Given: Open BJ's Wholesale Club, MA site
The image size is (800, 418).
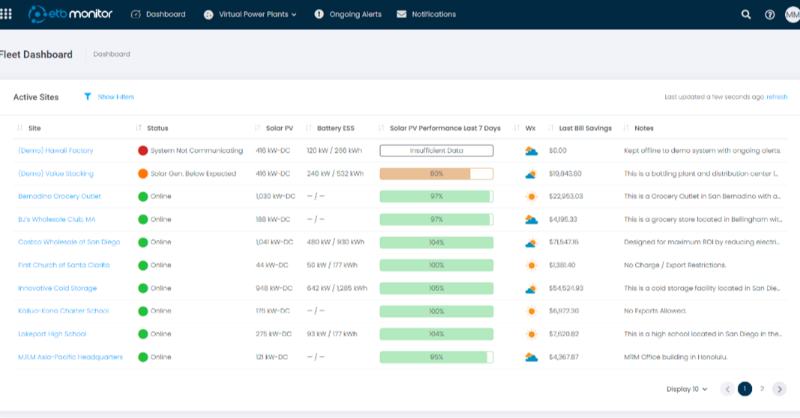Looking at the screenshot, I should [57, 219].
